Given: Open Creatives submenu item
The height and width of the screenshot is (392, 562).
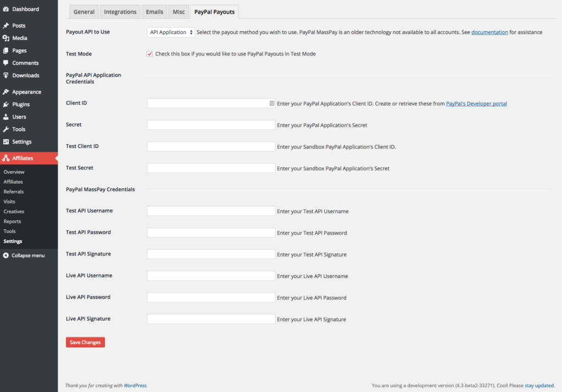Looking at the screenshot, I should pos(14,212).
